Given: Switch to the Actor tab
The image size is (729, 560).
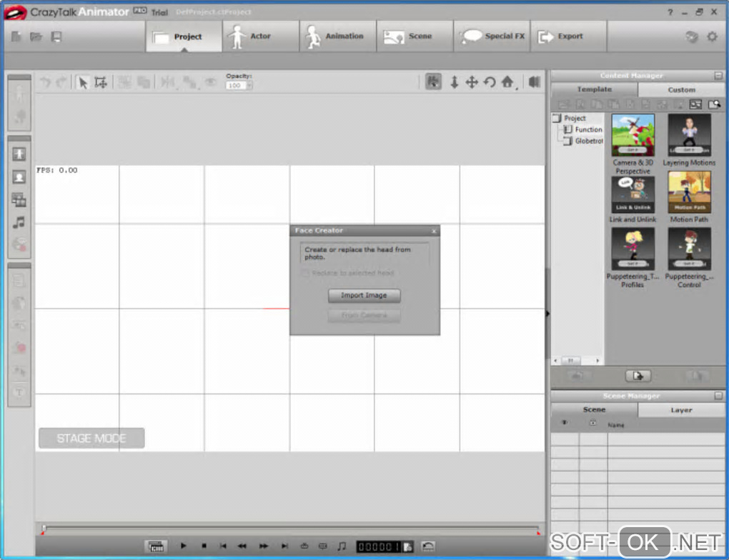Looking at the screenshot, I should (260, 36).
